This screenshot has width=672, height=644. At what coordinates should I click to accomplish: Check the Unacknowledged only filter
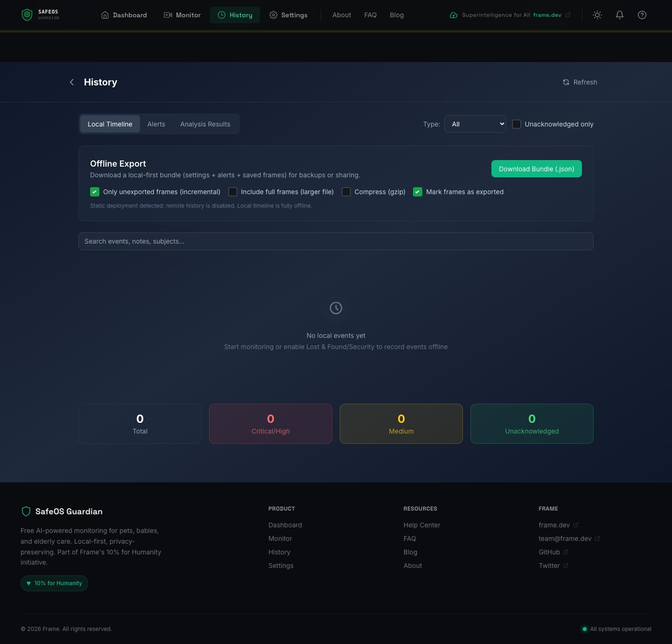click(x=517, y=124)
